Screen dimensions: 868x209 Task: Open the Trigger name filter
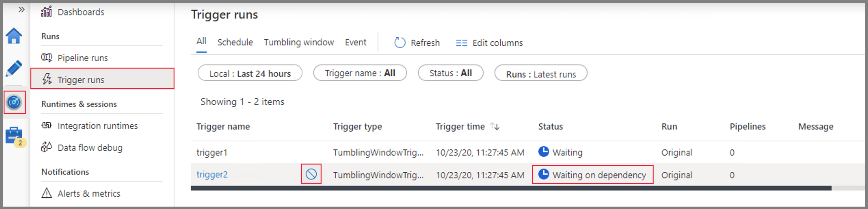click(x=360, y=73)
